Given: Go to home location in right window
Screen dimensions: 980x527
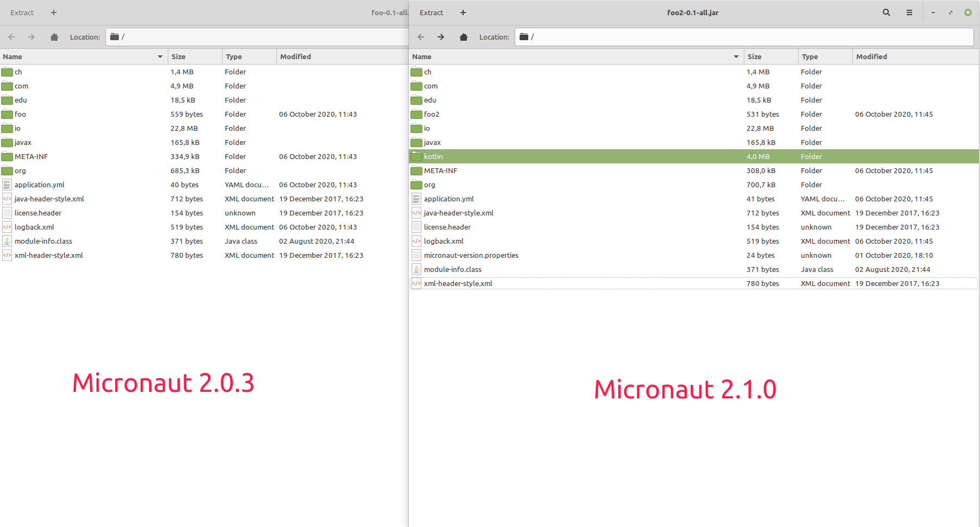Looking at the screenshot, I should click(x=464, y=37).
